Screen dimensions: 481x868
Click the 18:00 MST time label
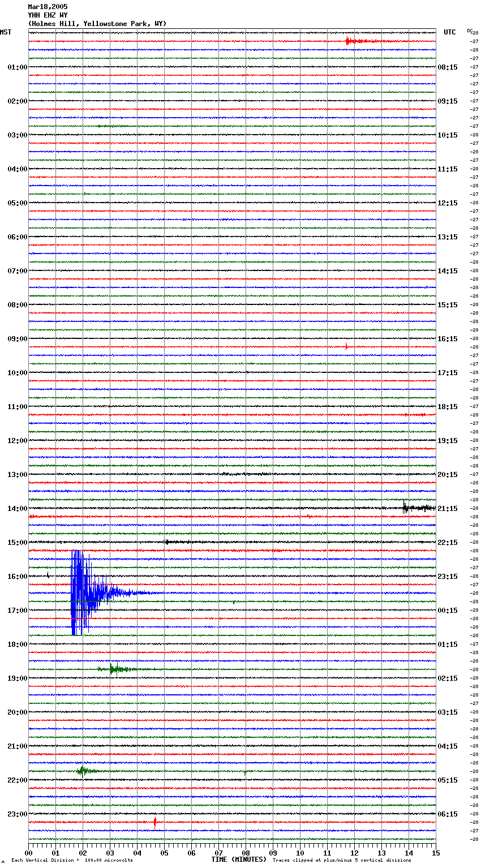point(18,644)
